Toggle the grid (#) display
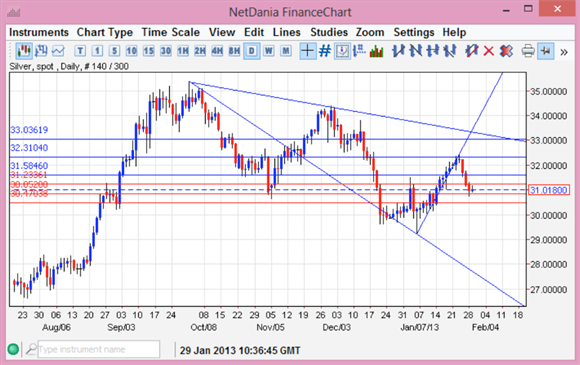 (x=324, y=51)
